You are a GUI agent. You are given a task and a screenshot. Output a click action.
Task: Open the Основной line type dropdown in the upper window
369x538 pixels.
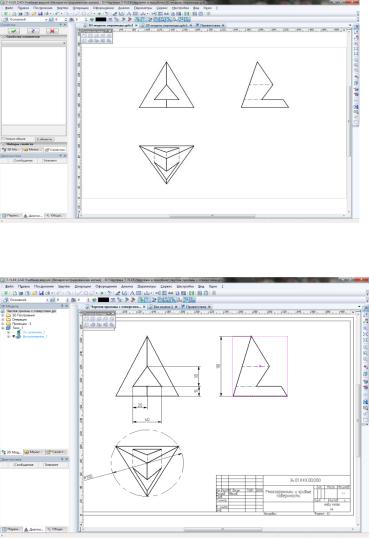(27, 20)
